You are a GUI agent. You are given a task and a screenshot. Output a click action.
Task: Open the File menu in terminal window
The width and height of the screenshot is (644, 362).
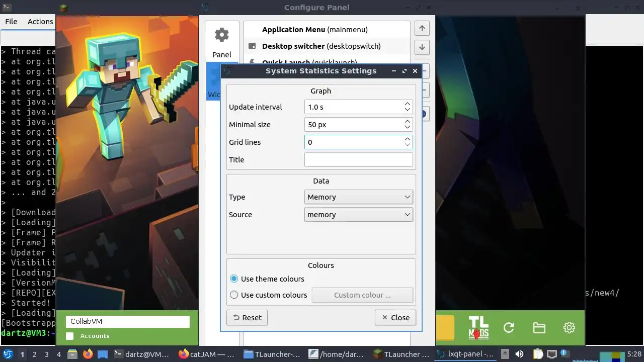[11, 22]
